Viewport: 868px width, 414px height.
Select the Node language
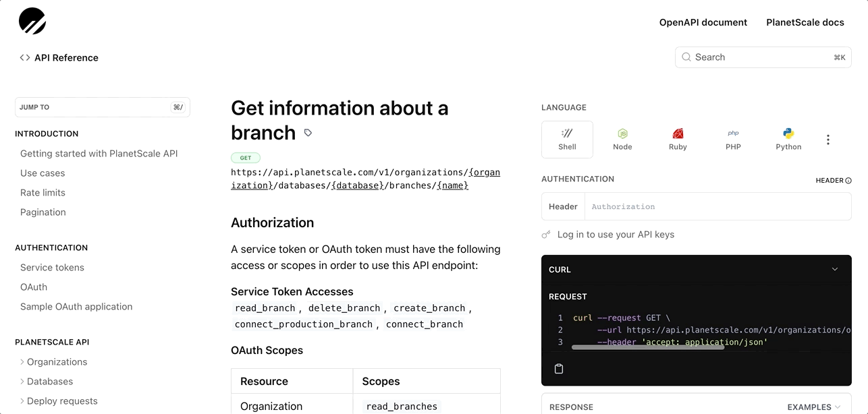[x=622, y=140]
